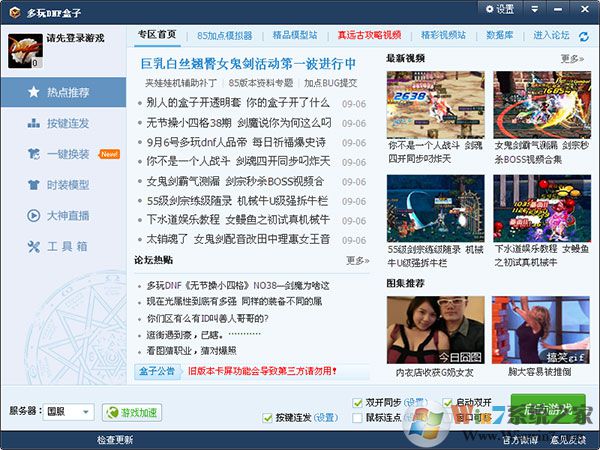Screen dimensions: 600x450
Task: Click 检查更新 in the bottom bar
Action: [x=114, y=440]
